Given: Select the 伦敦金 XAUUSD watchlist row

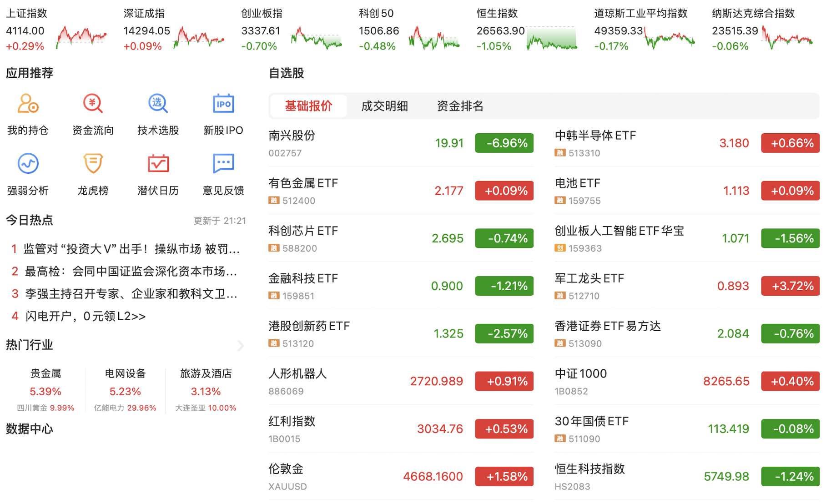Looking at the screenshot, I should tap(400, 476).
